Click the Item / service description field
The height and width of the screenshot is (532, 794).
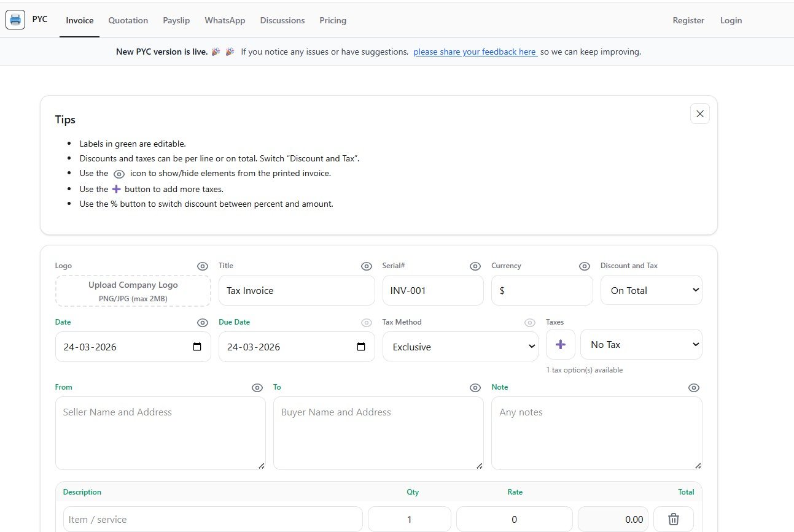coord(213,519)
